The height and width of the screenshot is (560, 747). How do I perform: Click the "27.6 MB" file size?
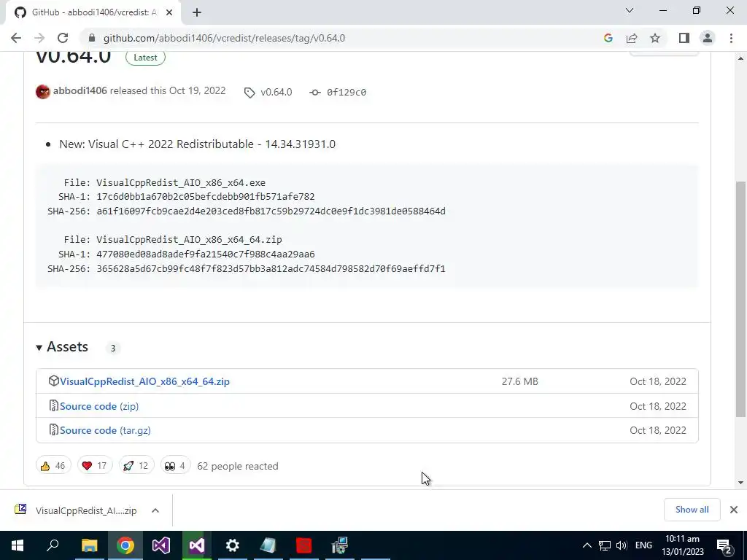click(x=519, y=381)
